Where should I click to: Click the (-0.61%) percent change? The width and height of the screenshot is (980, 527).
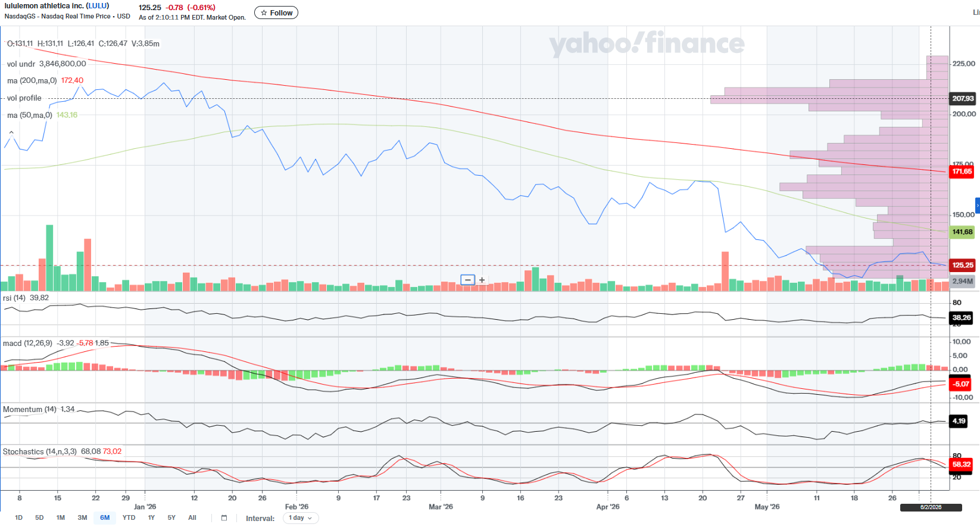[201, 8]
